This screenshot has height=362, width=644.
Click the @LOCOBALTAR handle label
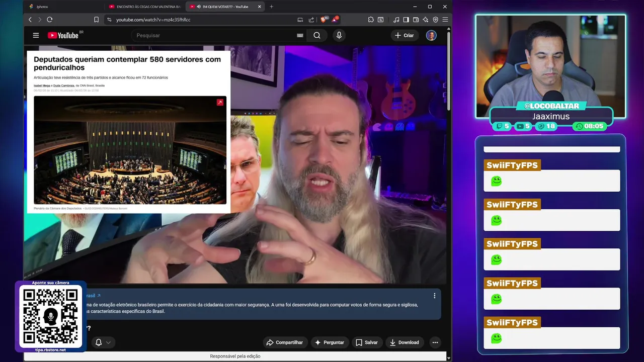click(x=551, y=106)
